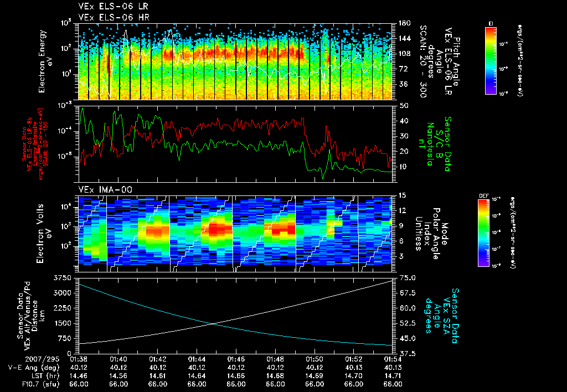Viewport: 567px width, 392px height.
Task: Click the time tick label "01:46"
Action: 236,359
